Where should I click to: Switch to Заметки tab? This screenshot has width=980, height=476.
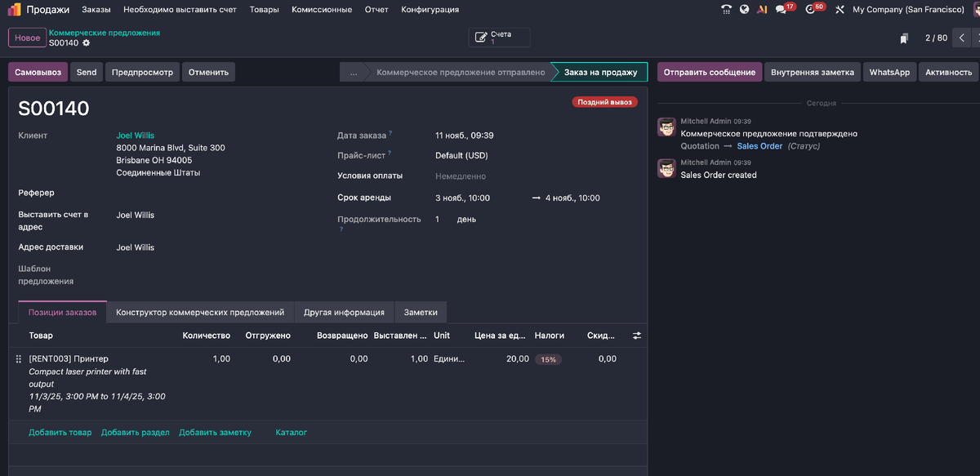click(x=421, y=312)
